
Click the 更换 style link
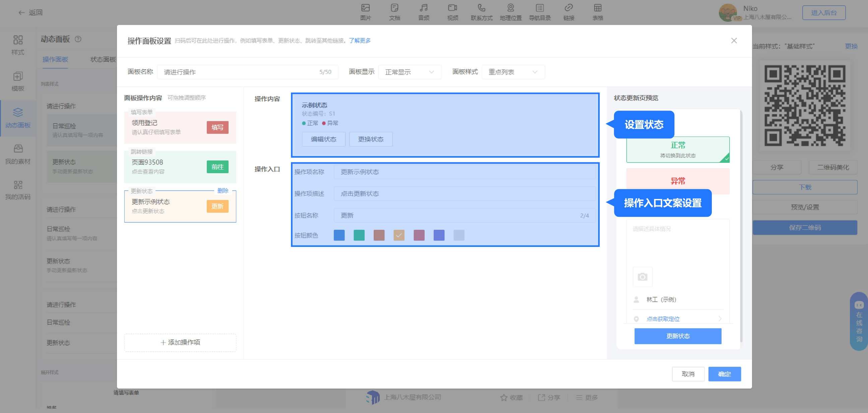851,47
